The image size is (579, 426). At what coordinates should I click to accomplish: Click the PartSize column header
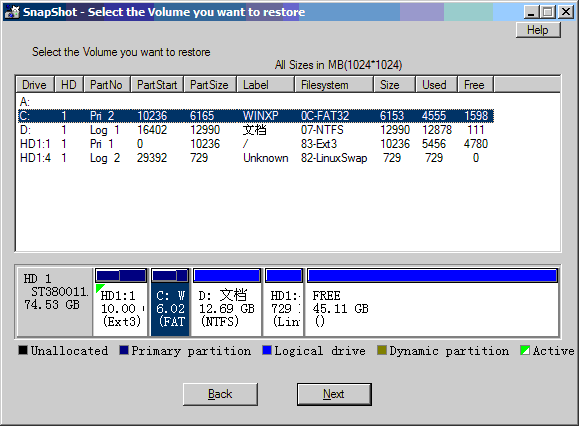[x=210, y=85]
